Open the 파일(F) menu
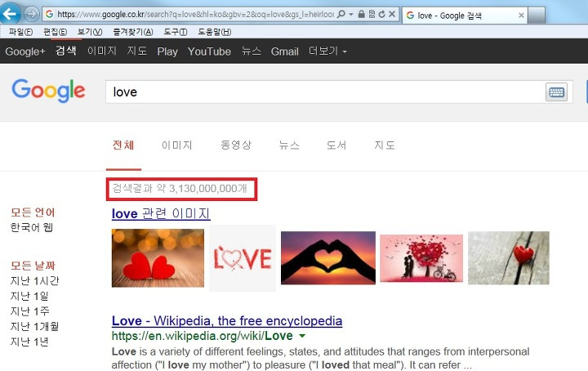Viewport: 588px width, 371px height. point(20,32)
